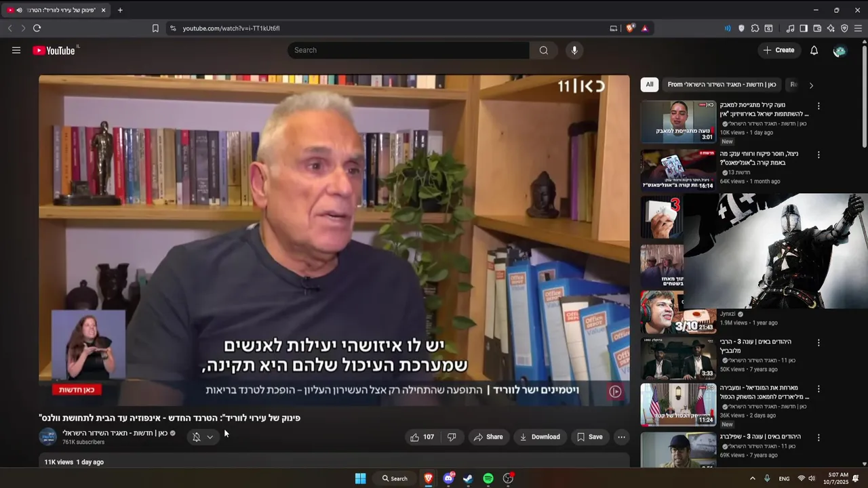Dislike the video with thumbs down
868x488 pixels.
[x=452, y=437]
